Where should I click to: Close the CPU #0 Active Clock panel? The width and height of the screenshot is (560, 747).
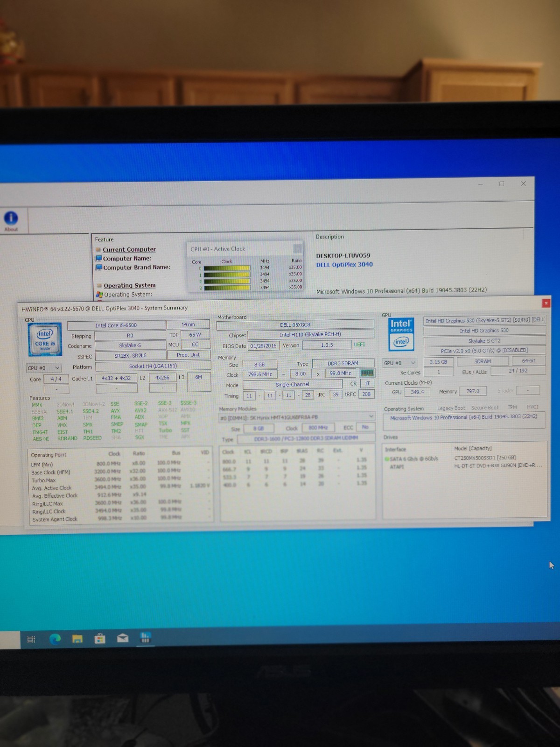[x=297, y=248]
